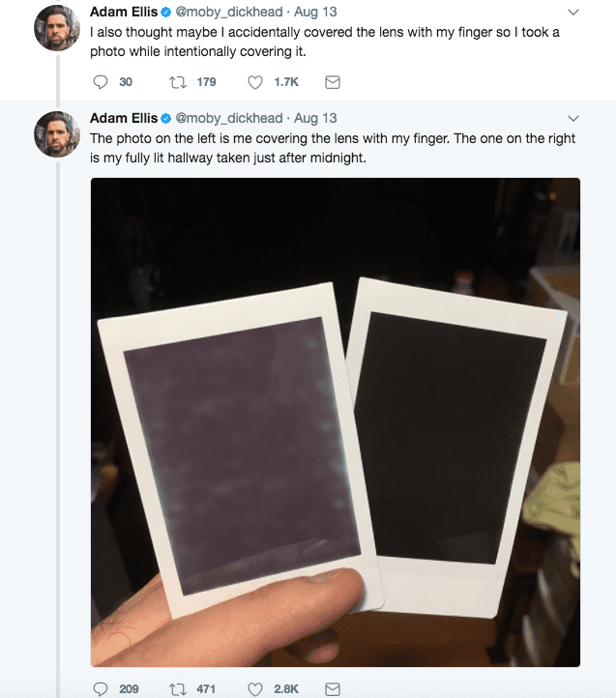Open Adam Ellis profile from the first tweet name
This screenshot has height=698, width=616.
pyautogui.click(x=124, y=12)
